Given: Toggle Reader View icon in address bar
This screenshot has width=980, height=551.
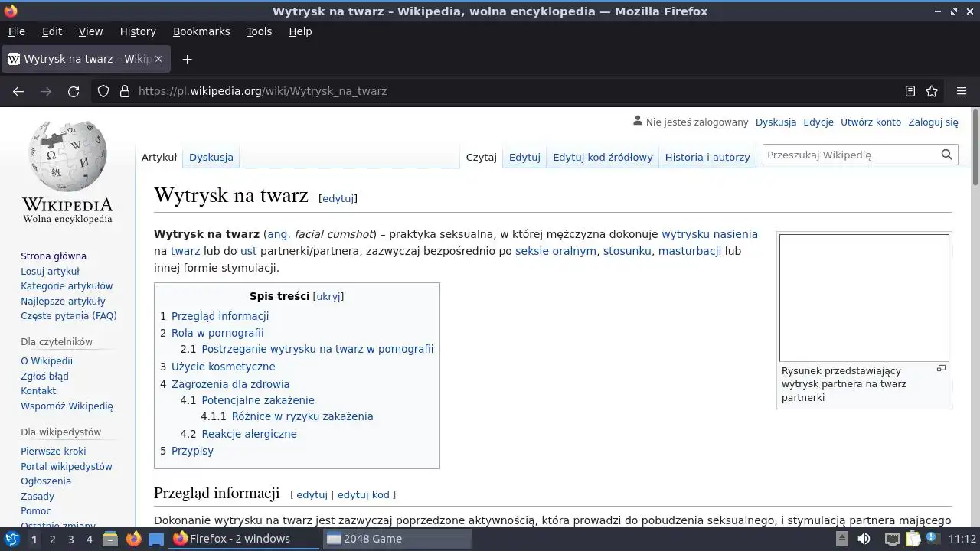Looking at the screenshot, I should (910, 91).
